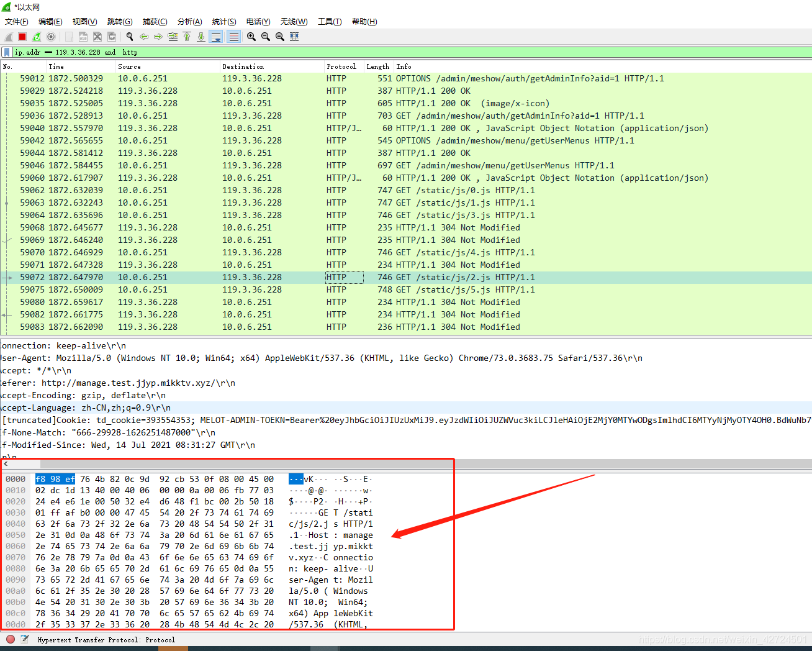Toggle packet list colorization
Screen dimensions: 812x651
(x=233, y=37)
